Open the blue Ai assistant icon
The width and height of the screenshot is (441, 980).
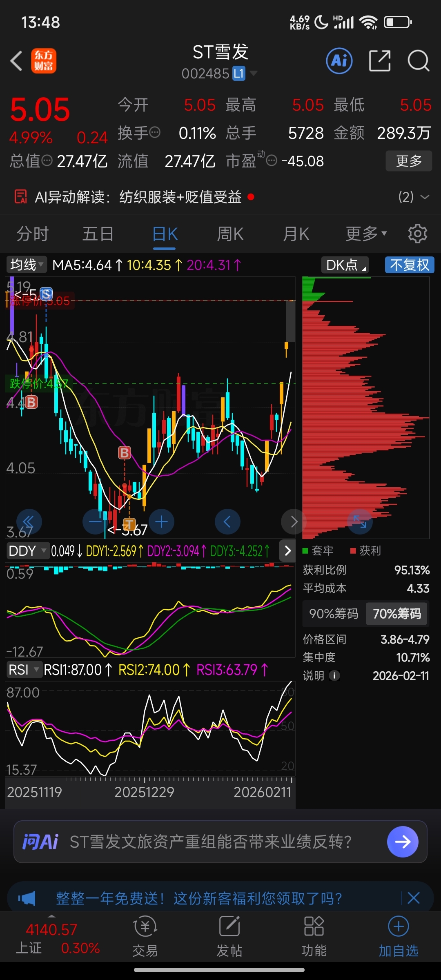coord(339,61)
